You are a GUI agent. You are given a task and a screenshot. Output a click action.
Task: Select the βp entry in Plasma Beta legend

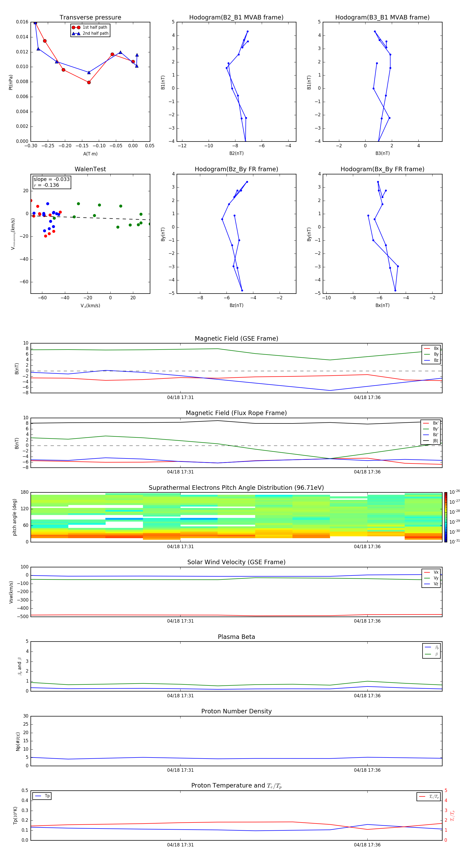431,647
